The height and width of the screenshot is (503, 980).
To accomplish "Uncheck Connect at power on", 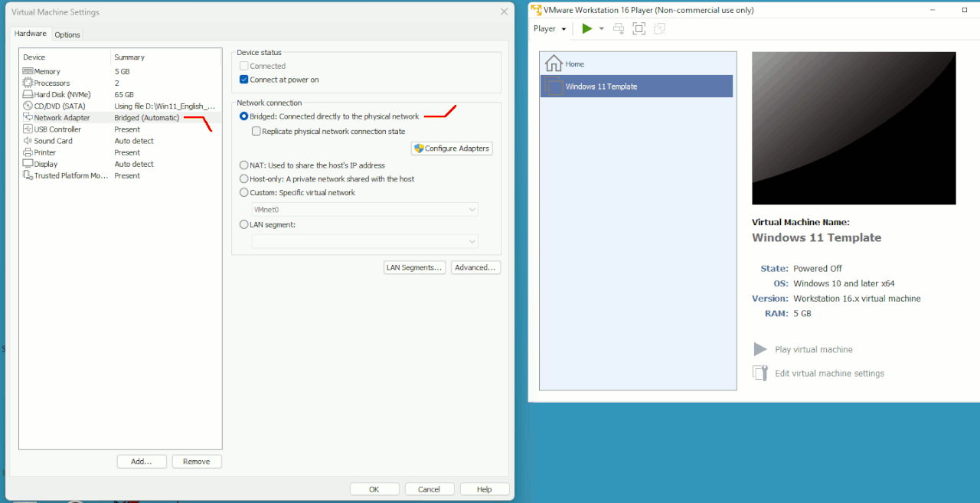I will click(244, 80).
